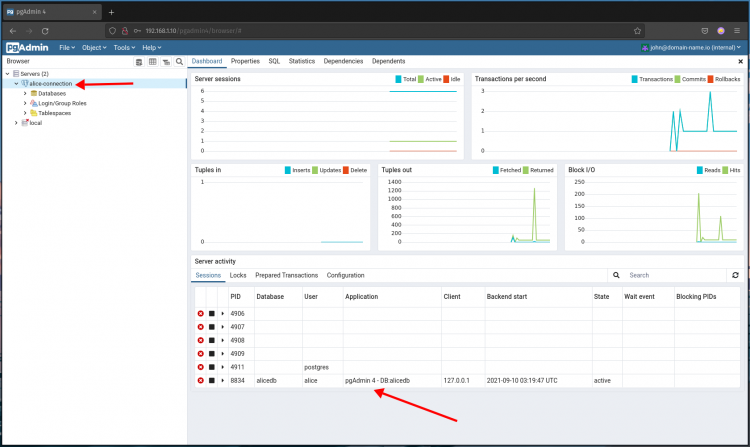Collapse the alice-connection server node
The width and height of the screenshot is (750, 447).
coord(16,84)
